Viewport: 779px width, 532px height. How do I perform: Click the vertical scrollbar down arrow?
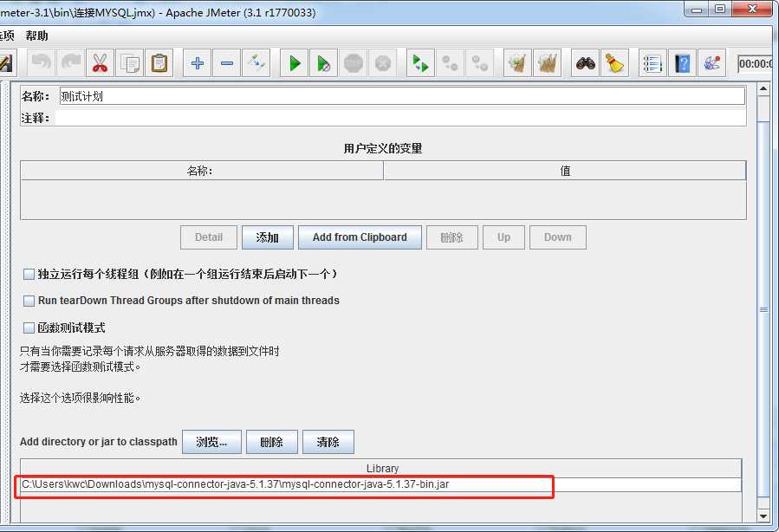pos(763,516)
